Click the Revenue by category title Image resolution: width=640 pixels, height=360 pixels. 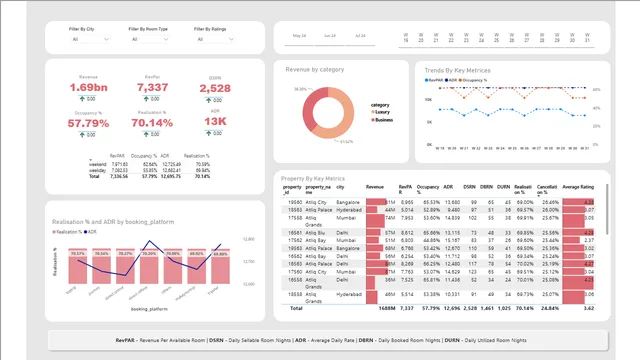click(315, 70)
